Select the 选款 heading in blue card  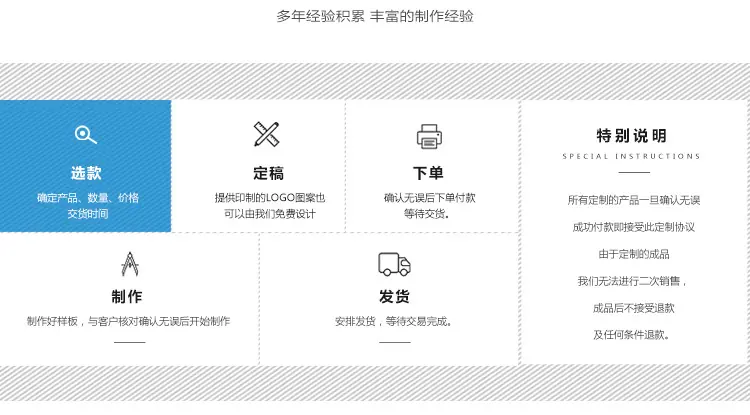86,173
